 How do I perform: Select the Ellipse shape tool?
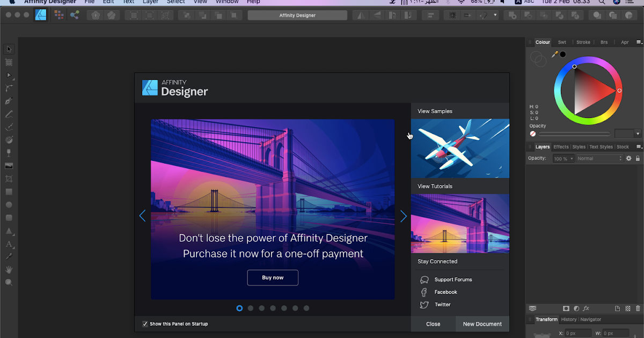(x=9, y=205)
